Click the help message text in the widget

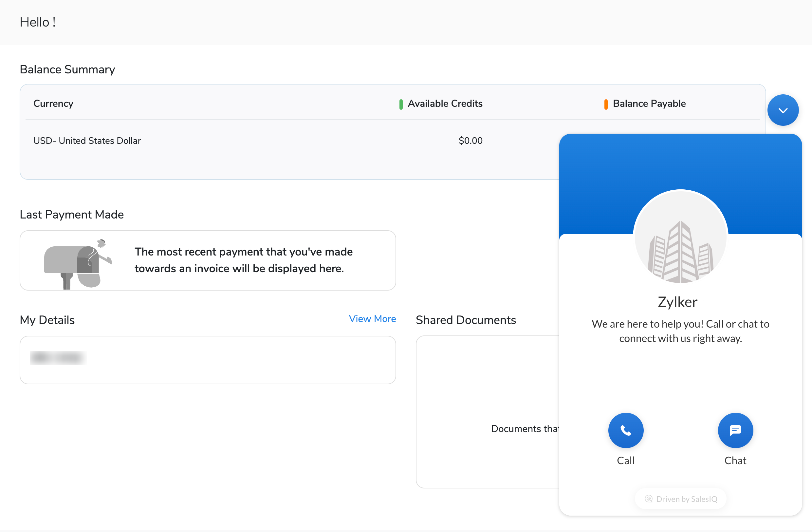pos(680,331)
